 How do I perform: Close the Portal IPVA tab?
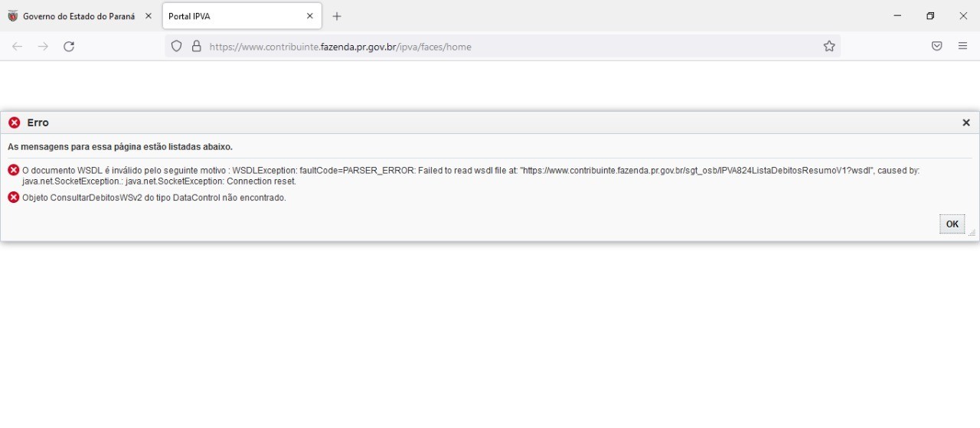tap(310, 16)
